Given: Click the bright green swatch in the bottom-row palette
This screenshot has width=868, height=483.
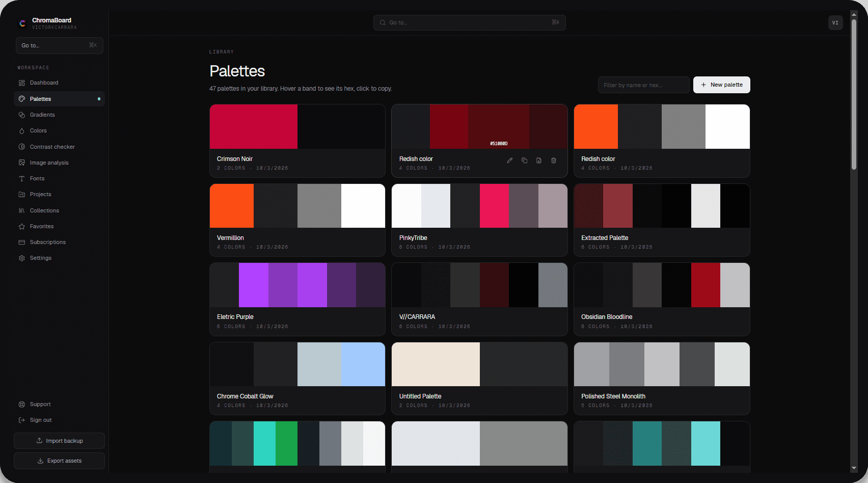Looking at the screenshot, I should (287, 443).
